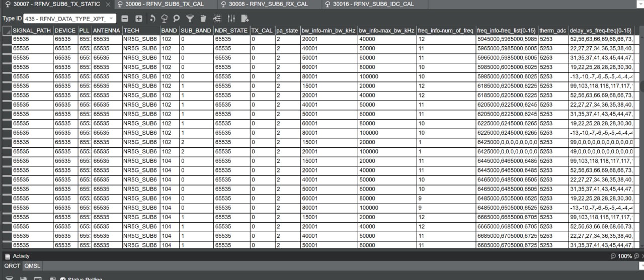Close the 30007 - RFNV_SUB6_TX_STATIC tab
The height and width of the screenshot is (280, 644).
tap(108, 4)
